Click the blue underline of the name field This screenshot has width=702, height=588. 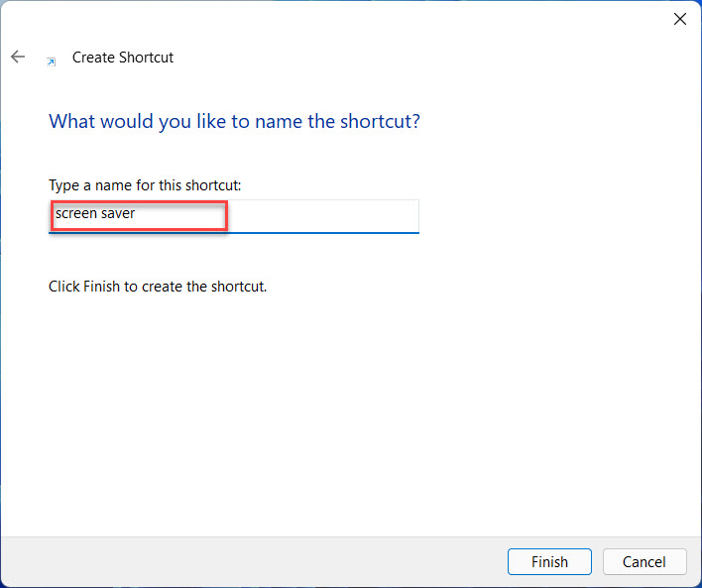click(x=234, y=233)
